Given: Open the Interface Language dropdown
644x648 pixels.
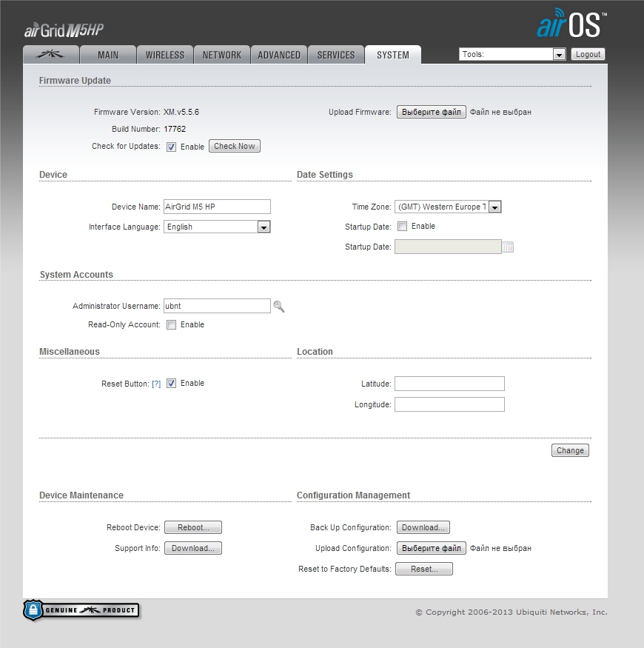Looking at the screenshot, I should coord(218,227).
